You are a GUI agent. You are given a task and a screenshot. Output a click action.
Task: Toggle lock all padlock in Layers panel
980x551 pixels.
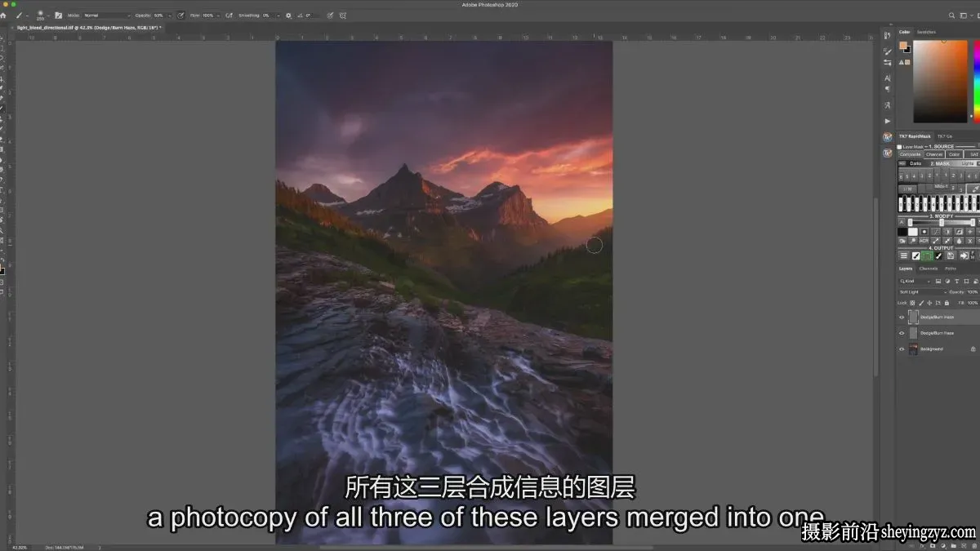[946, 303]
